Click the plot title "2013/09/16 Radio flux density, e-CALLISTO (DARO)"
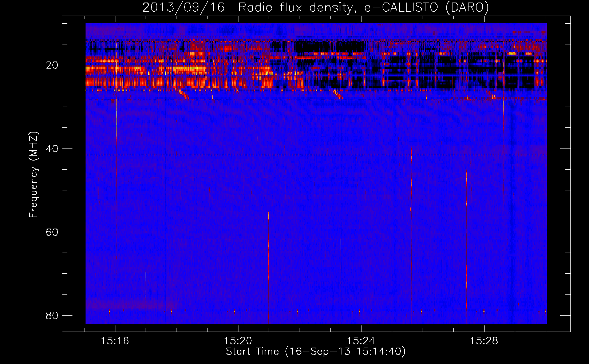 [x=316, y=7]
